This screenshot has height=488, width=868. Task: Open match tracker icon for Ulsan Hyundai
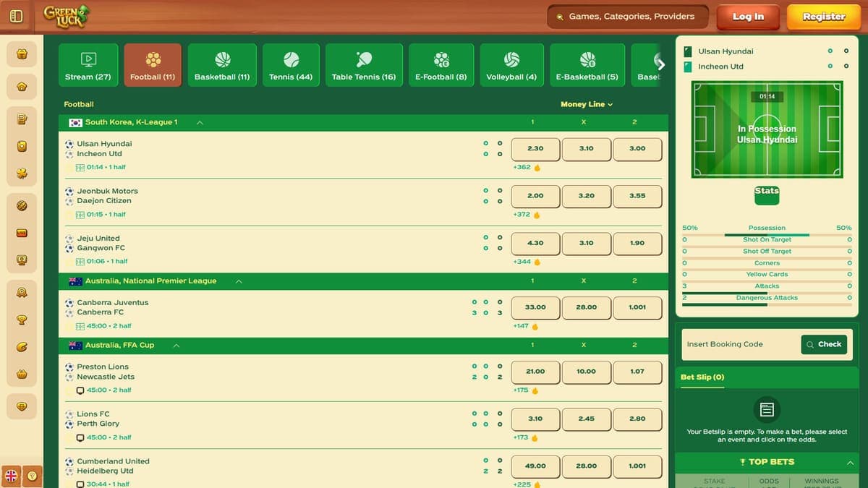click(x=80, y=167)
